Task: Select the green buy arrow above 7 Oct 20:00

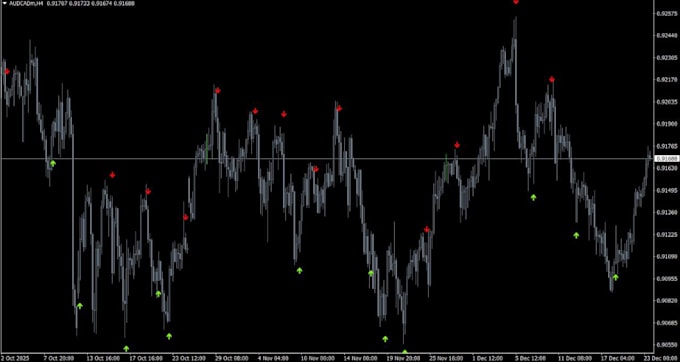Action: tap(53, 163)
